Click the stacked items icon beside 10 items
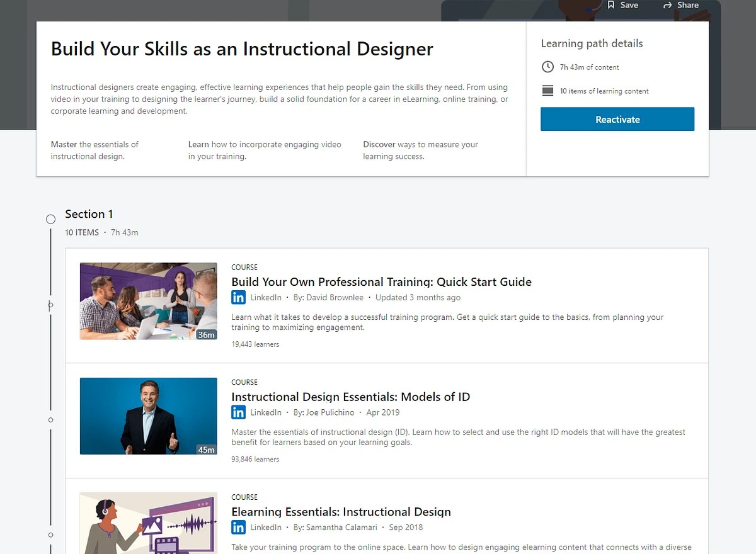This screenshot has height=554, width=756. [547, 91]
